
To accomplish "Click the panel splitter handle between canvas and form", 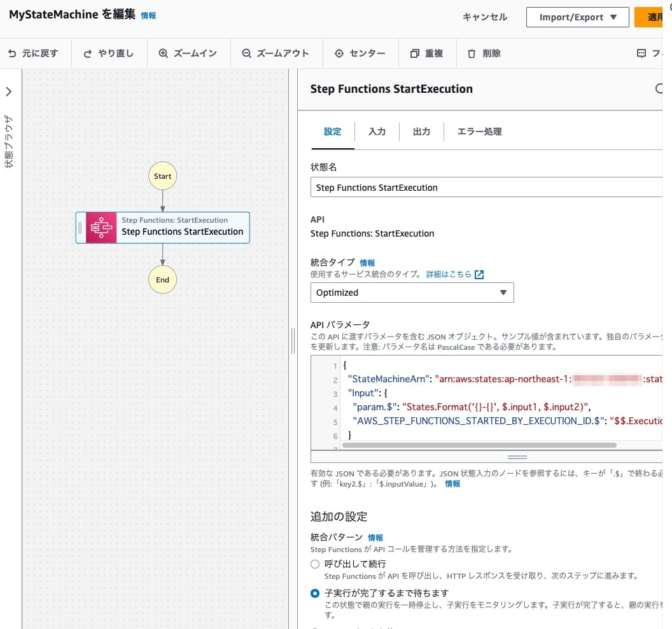I will (x=293, y=341).
